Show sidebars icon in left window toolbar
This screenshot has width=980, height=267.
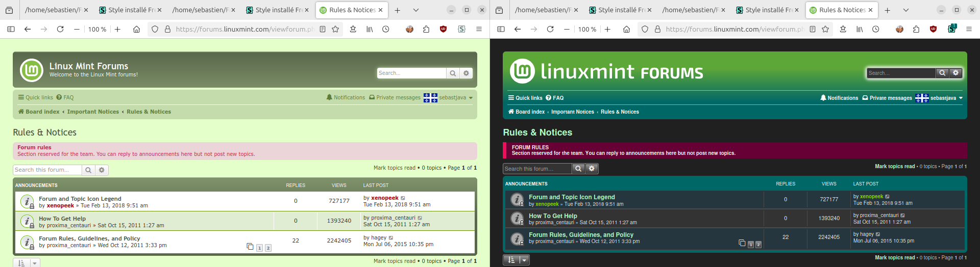tap(11, 29)
